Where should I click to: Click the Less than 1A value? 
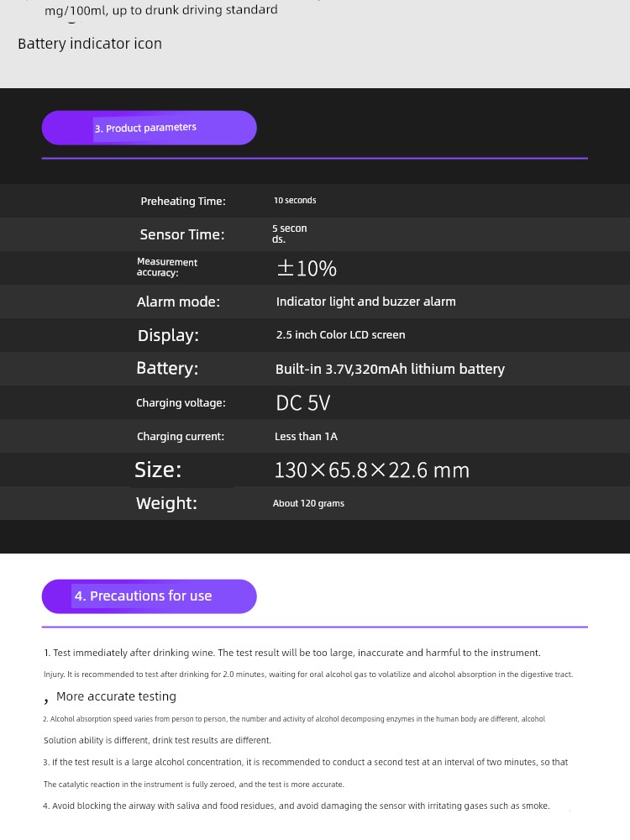pos(306,437)
